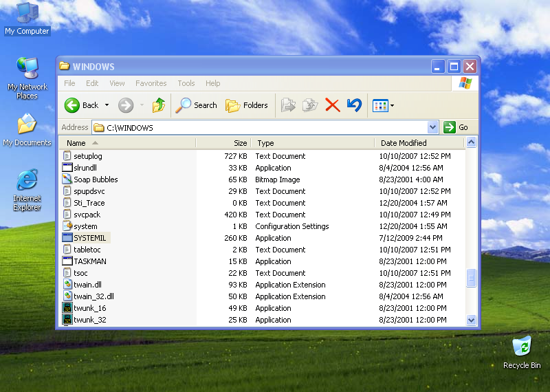Sort list by Name column header
The height and width of the screenshot is (392, 550).
(76, 143)
